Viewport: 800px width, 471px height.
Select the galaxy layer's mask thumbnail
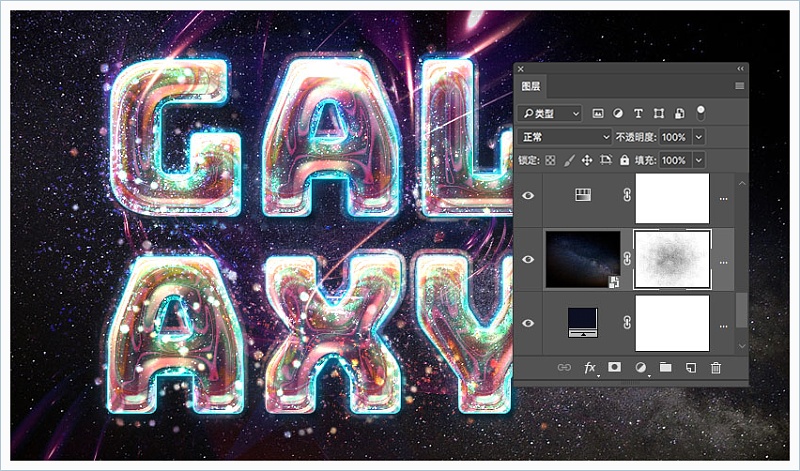[672, 259]
